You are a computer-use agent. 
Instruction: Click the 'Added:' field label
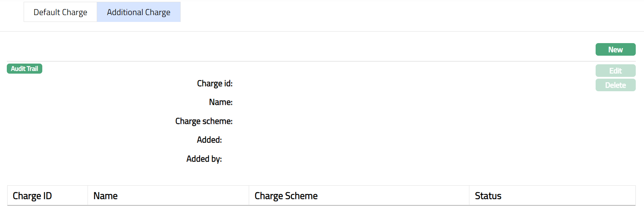[x=209, y=140]
